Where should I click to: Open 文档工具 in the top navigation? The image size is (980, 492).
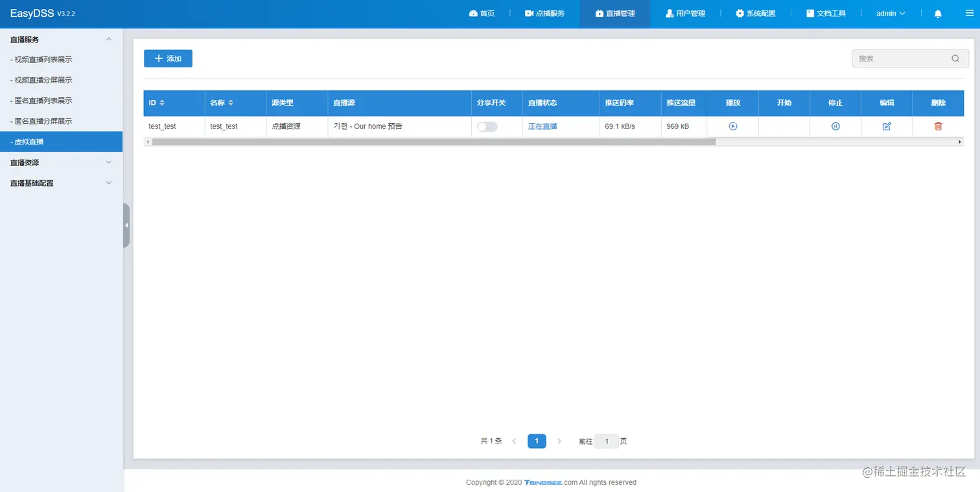pyautogui.click(x=826, y=14)
